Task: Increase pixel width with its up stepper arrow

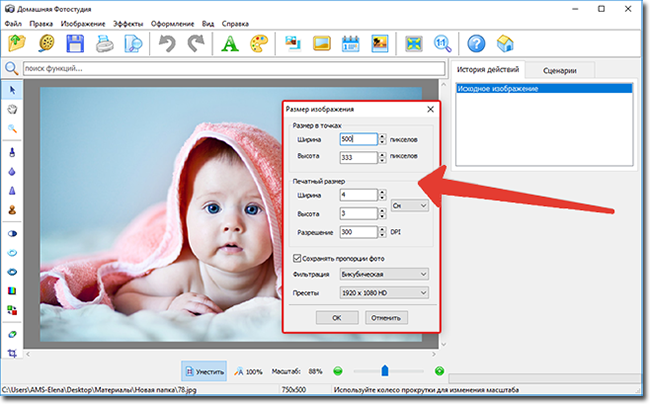Action: pos(382,136)
